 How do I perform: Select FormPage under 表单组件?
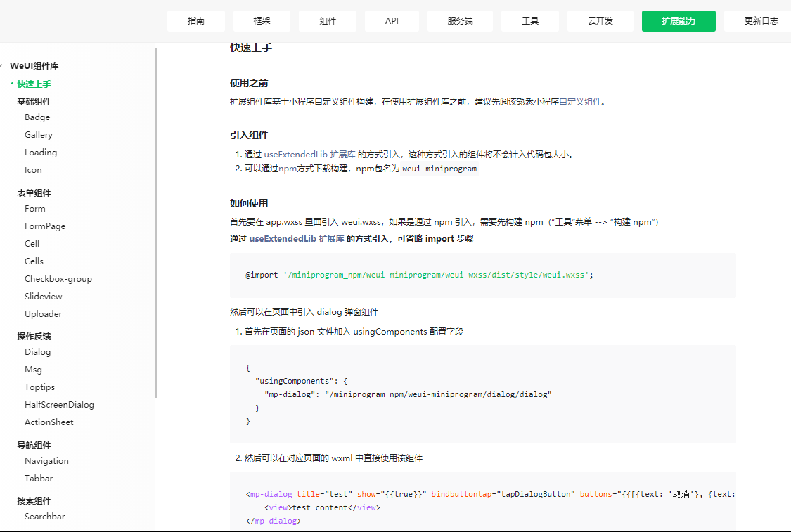(44, 226)
